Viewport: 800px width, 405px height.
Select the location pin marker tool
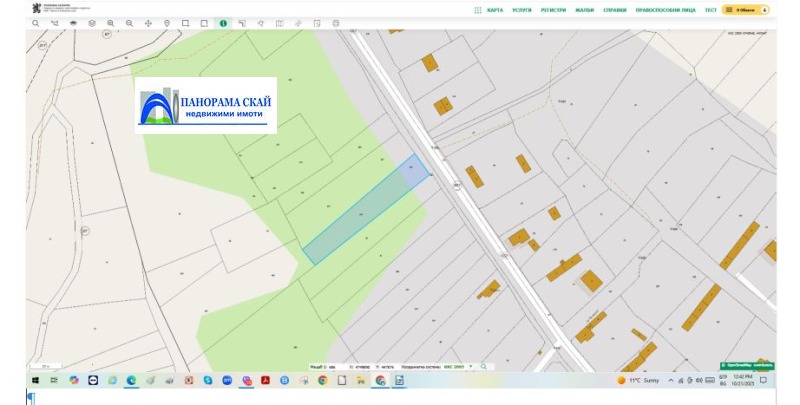coord(166,21)
